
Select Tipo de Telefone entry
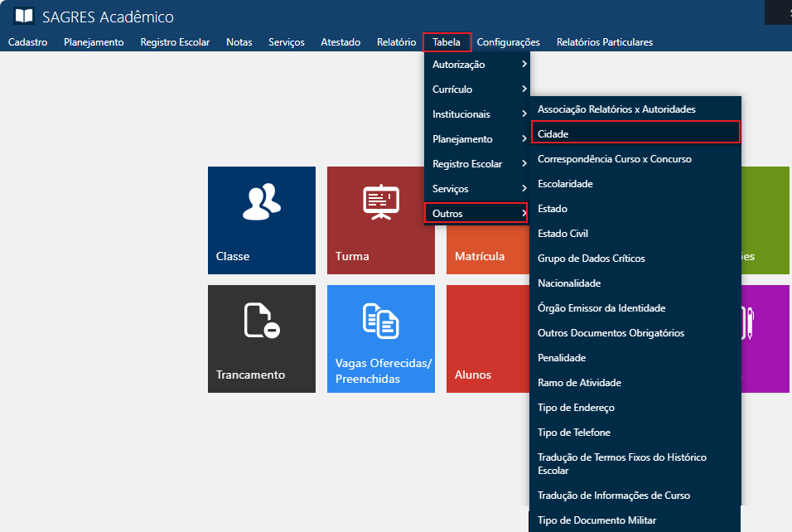(573, 433)
